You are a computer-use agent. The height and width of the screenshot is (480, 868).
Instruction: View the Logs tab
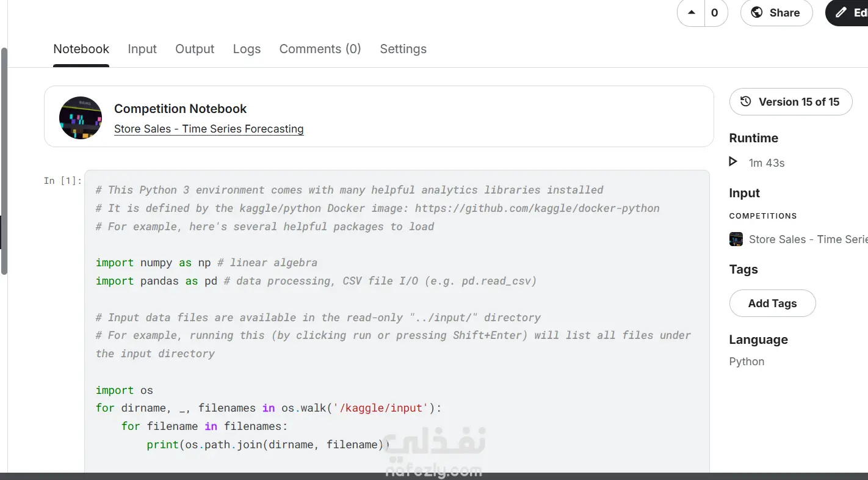pos(247,49)
